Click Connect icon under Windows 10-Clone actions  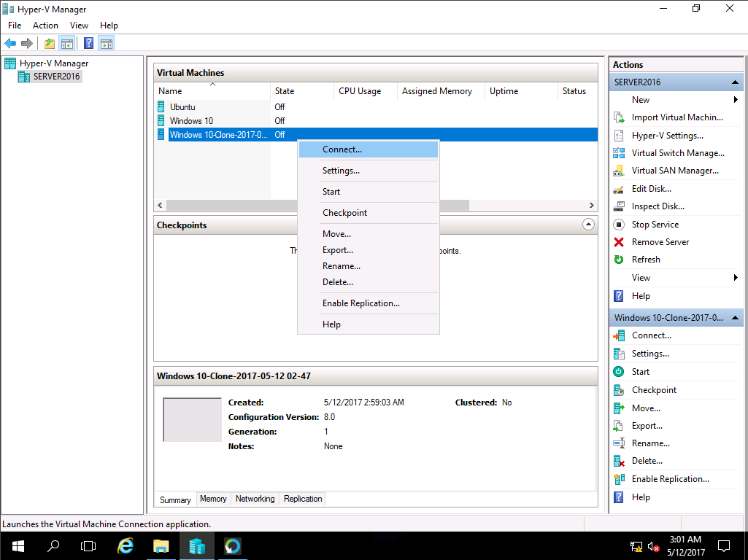[x=619, y=335]
